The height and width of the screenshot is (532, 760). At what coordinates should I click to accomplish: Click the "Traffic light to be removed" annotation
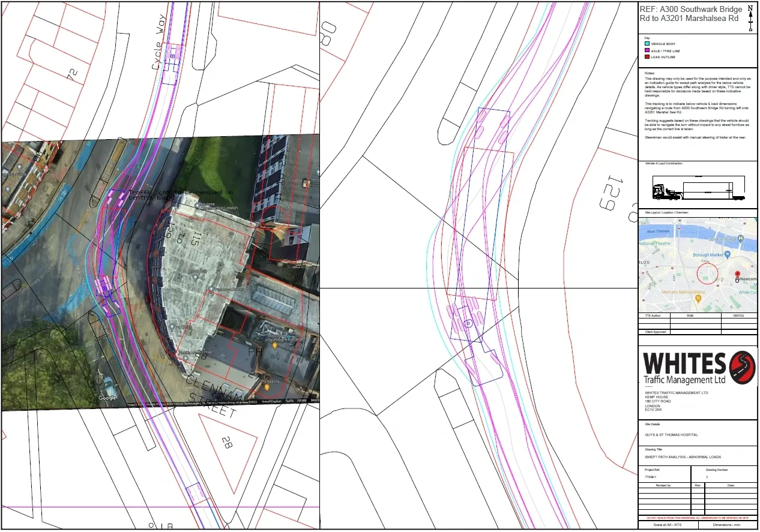(x=181, y=195)
